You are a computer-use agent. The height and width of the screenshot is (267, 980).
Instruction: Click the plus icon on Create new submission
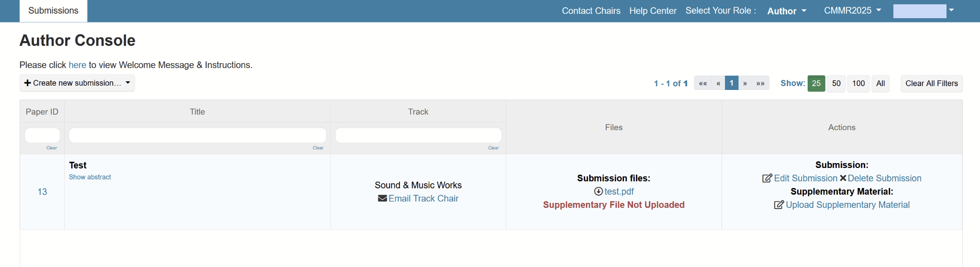27,83
